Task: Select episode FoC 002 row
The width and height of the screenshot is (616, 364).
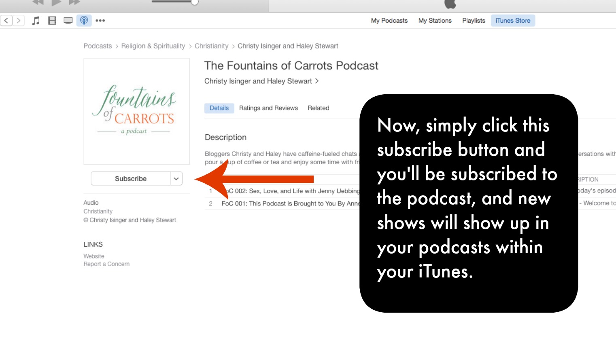Action: 282,191
